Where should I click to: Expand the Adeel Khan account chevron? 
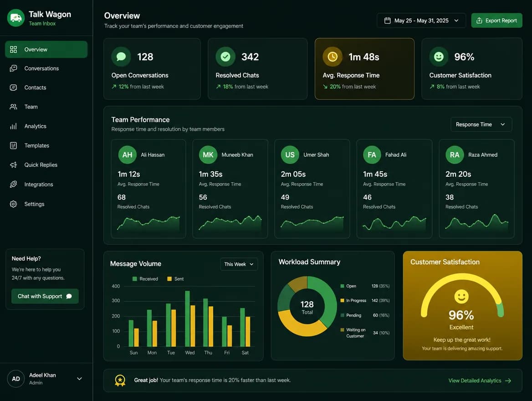pos(79,379)
